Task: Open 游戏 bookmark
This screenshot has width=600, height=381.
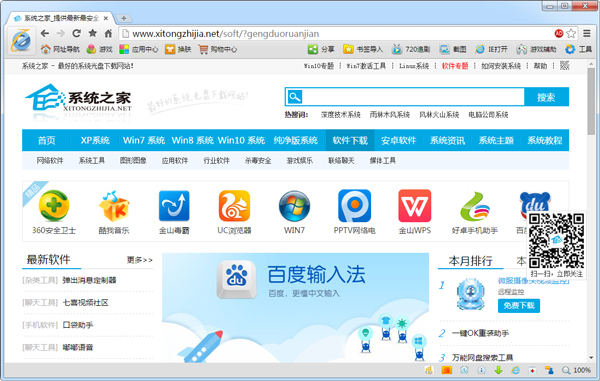Action: pyautogui.click(x=99, y=49)
